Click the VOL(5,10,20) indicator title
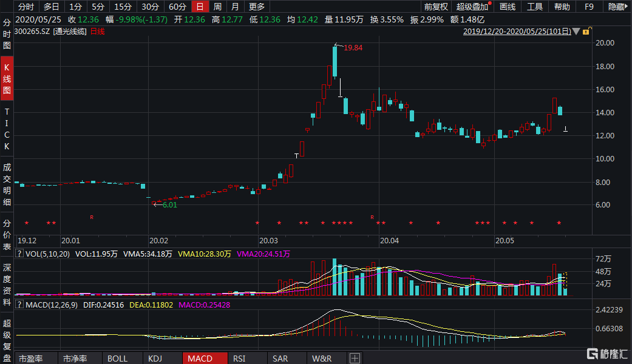This screenshot has height=364, width=632. point(47,254)
